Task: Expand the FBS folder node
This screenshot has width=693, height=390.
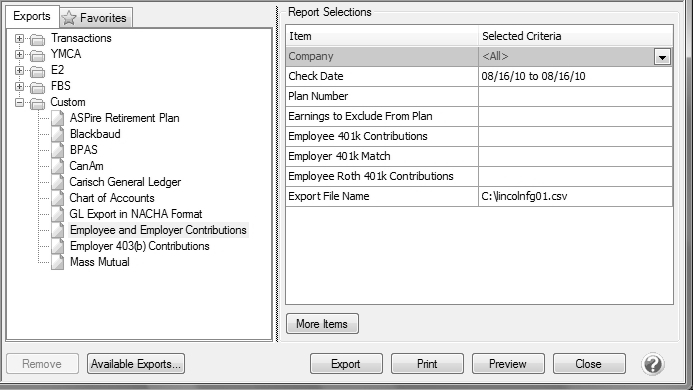Action: coord(19,86)
